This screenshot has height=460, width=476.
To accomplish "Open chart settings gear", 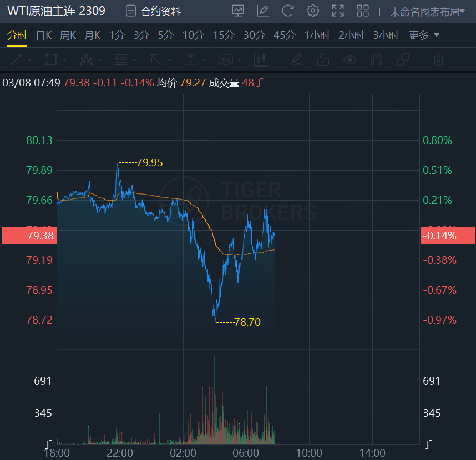I will tap(313, 11).
